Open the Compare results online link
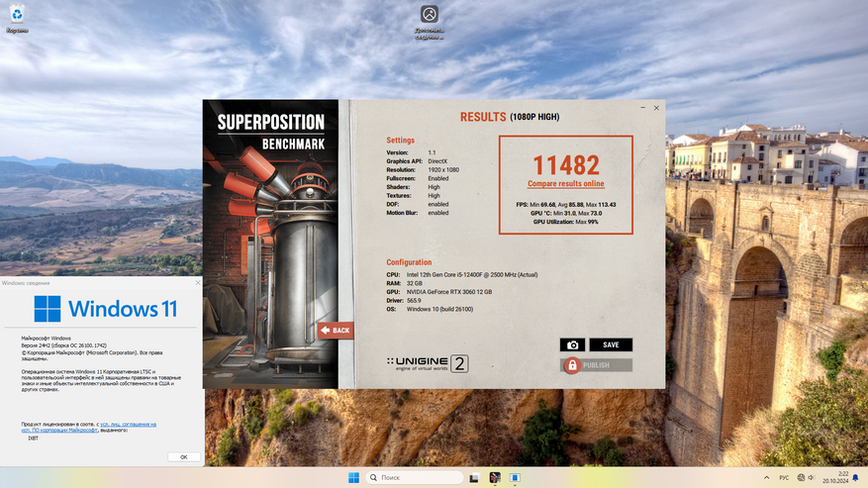The image size is (868, 488). (x=566, y=183)
